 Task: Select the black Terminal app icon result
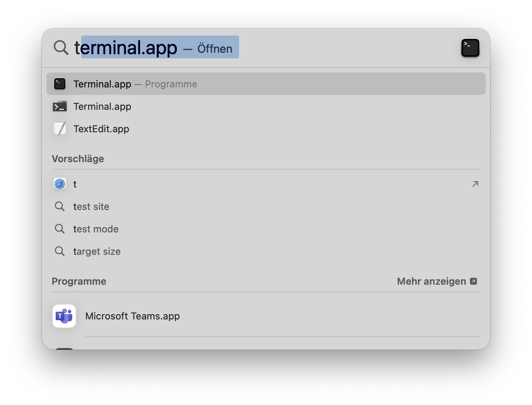(x=60, y=84)
